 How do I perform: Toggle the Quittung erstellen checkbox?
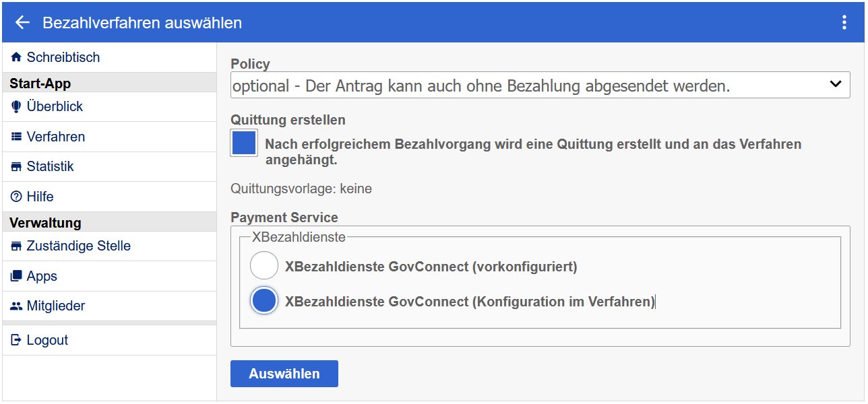244,143
